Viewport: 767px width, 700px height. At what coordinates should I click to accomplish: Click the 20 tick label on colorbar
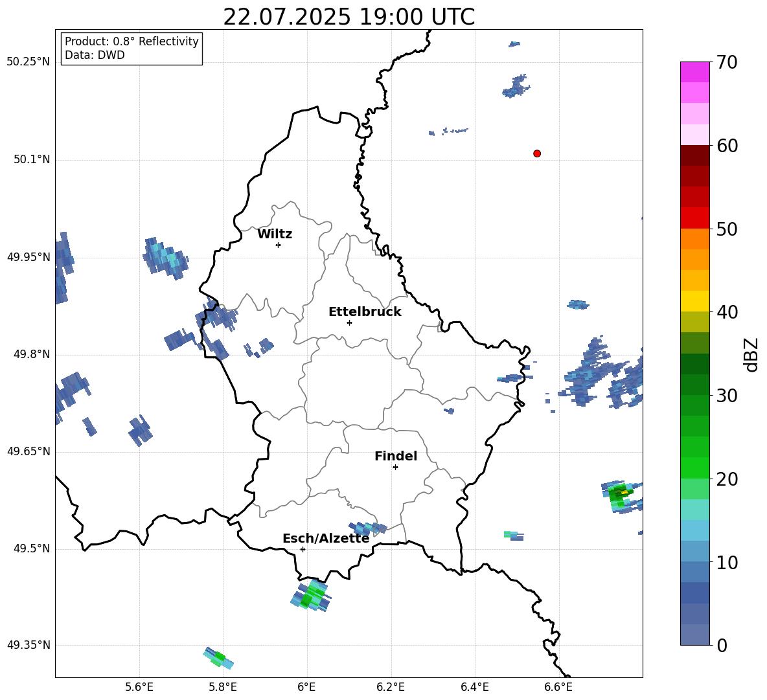click(x=727, y=479)
